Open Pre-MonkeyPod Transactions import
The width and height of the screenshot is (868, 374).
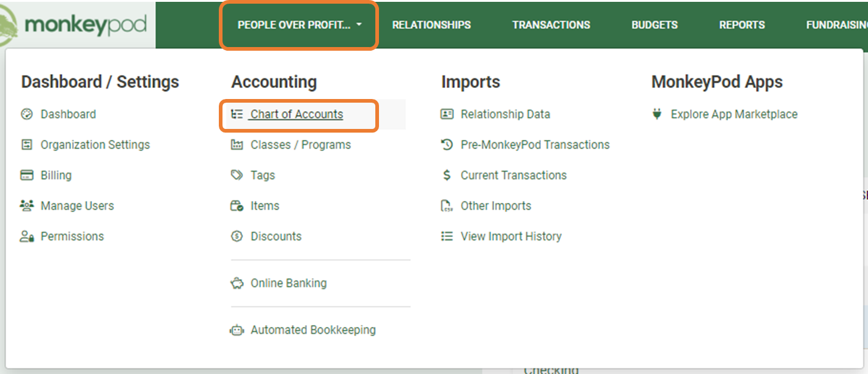point(535,145)
